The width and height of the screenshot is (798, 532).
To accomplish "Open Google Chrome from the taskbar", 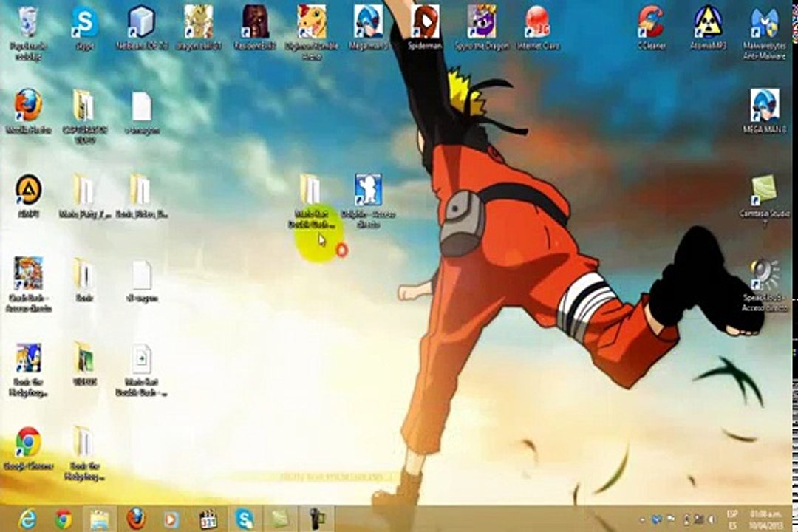I will [63, 519].
